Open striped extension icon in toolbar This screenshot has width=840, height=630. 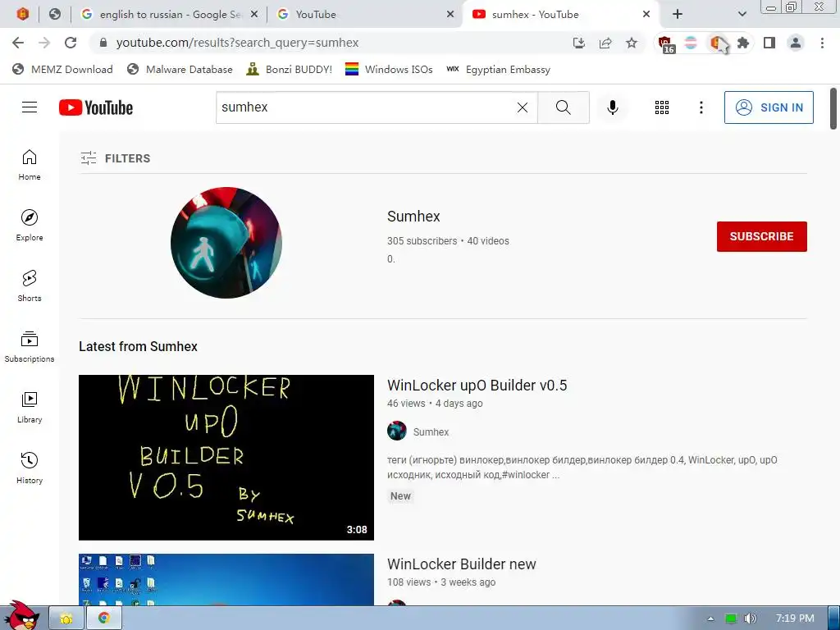(691, 43)
